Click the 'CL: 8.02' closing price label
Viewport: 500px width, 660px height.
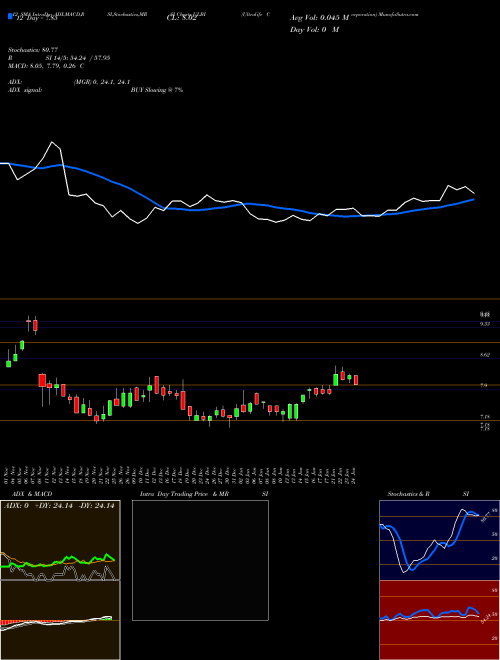pyautogui.click(x=182, y=18)
